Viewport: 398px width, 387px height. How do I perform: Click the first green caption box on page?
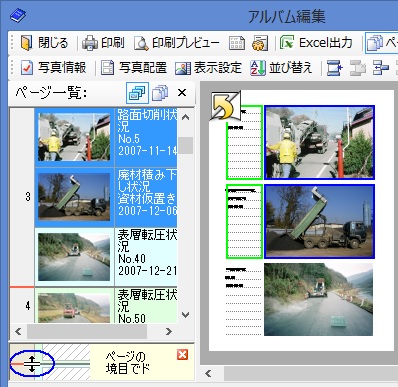[244, 142]
